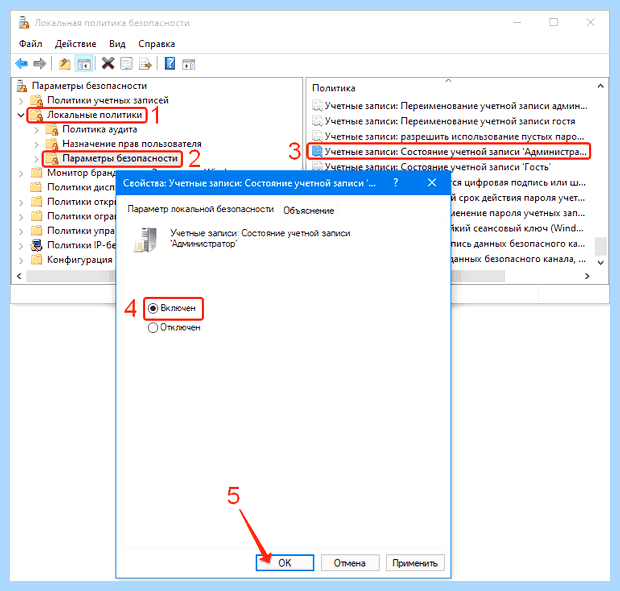Open the Вид menu
620x591 pixels.
tap(117, 44)
